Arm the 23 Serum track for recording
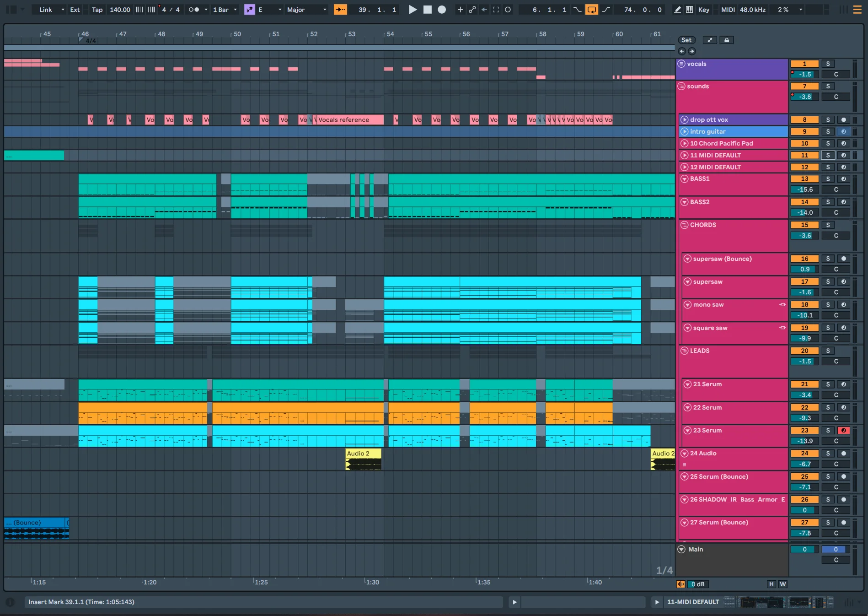This screenshot has width=868, height=616. [x=843, y=430]
